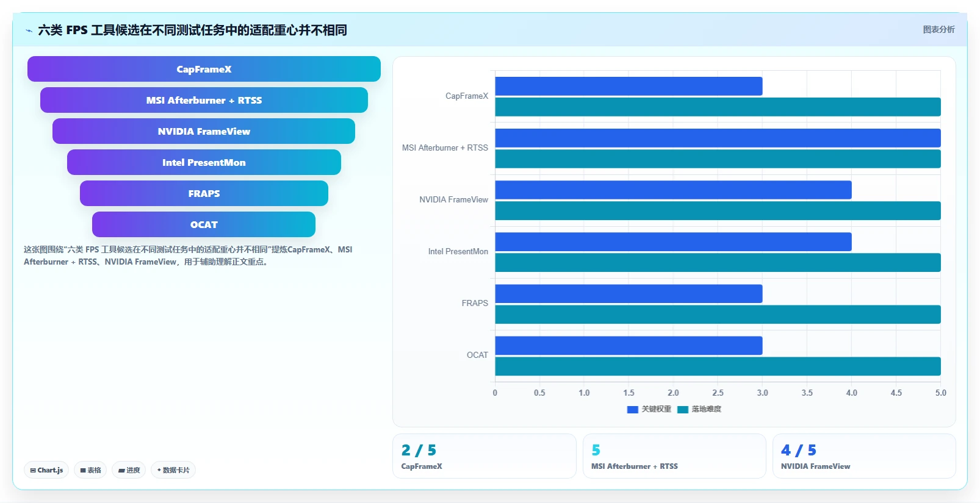Click the teal 落地难度 legend color box

pyautogui.click(x=683, y=410)
